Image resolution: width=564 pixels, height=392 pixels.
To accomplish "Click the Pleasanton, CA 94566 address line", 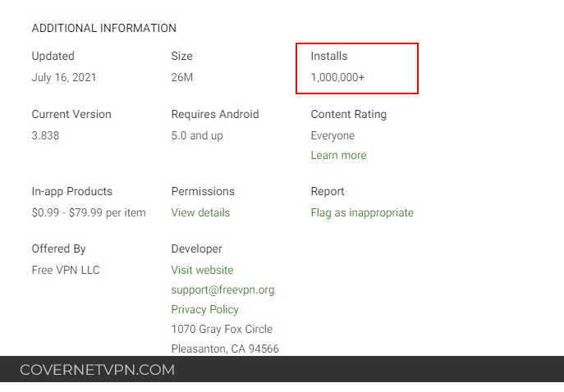I will pyautogui.click(x=225, y=349).
